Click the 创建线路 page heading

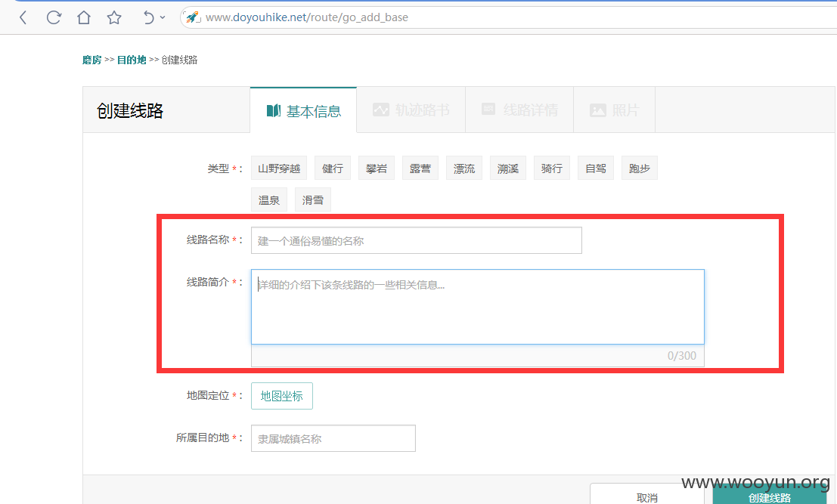(x=130, y=110)
